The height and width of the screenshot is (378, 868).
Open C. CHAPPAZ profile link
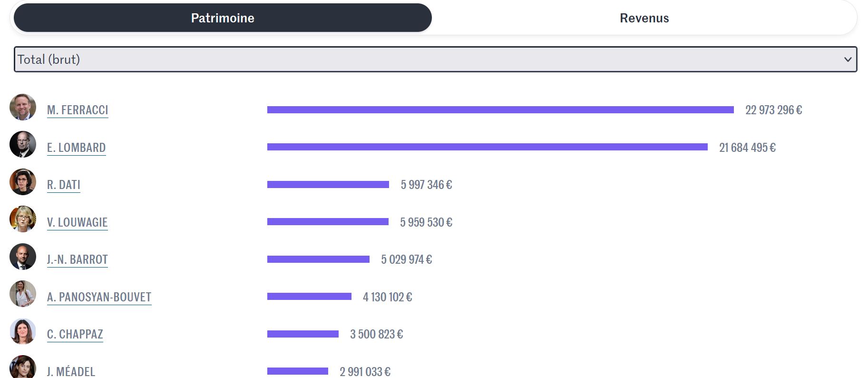pos(75,334)
